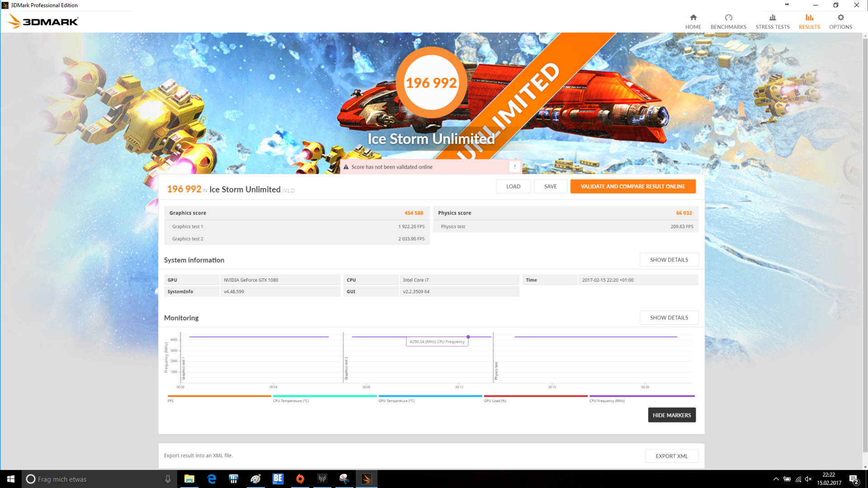
Task: Click the Export XML button
Action: pos(671,456)
